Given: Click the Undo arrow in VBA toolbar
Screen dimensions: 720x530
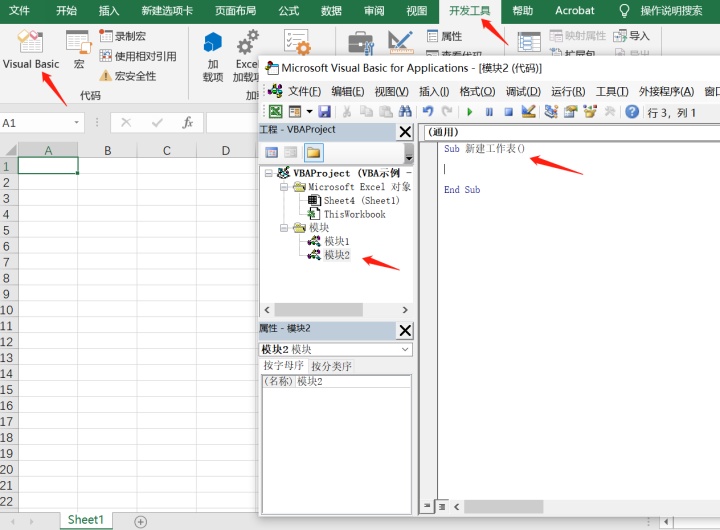Looking at the screenshot, I should [x=428, y=112].
